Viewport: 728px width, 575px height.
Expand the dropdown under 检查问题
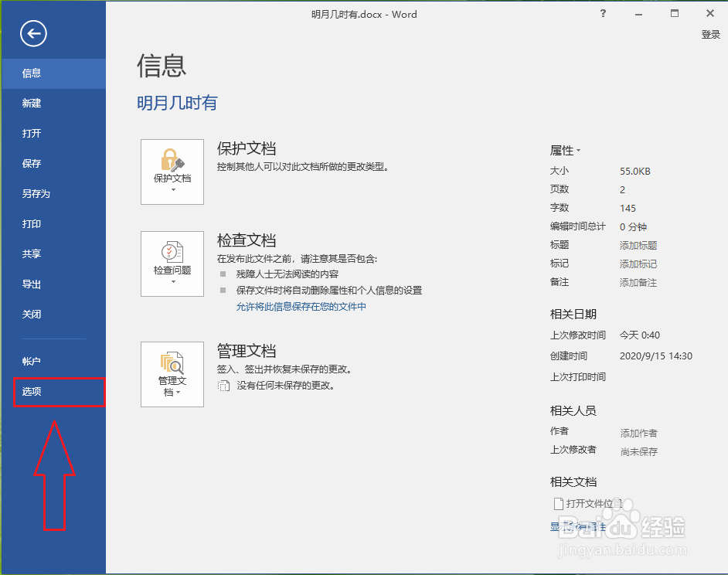172,283
